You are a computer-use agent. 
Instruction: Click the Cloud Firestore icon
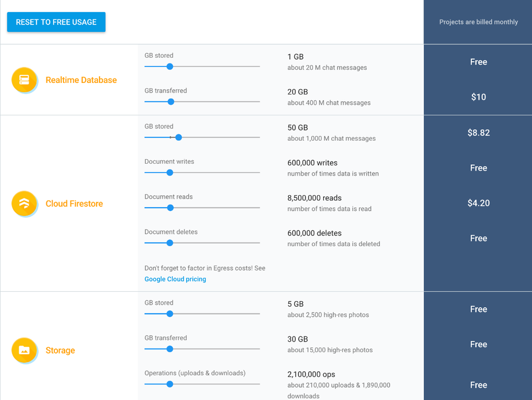24,204
